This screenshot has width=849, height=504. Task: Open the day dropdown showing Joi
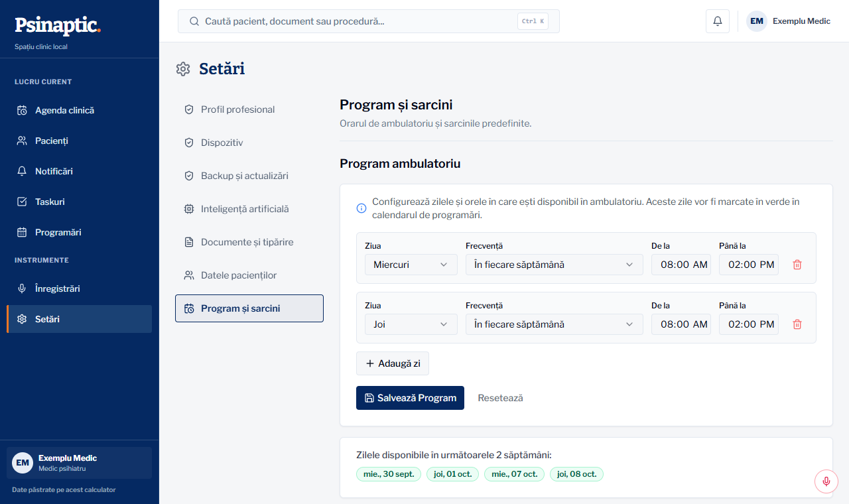(411, 324)
